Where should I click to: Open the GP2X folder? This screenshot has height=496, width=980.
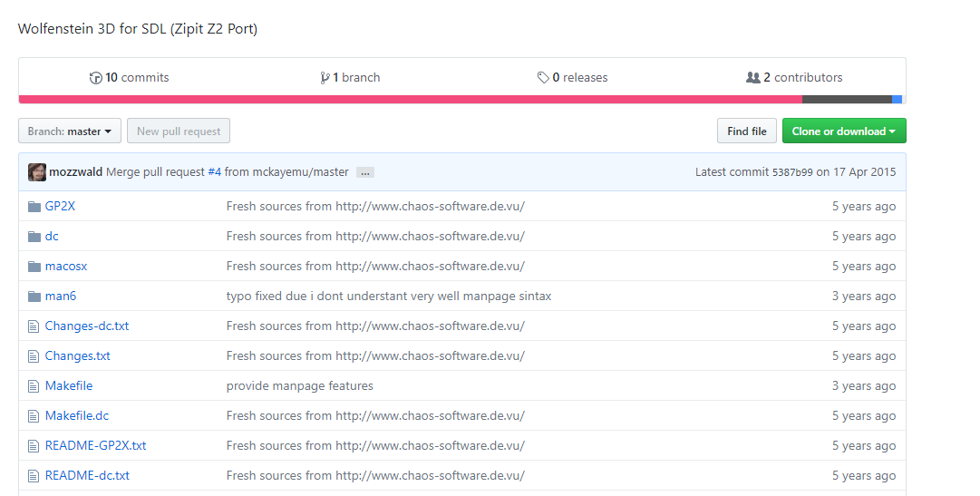[x=60, y=207]
